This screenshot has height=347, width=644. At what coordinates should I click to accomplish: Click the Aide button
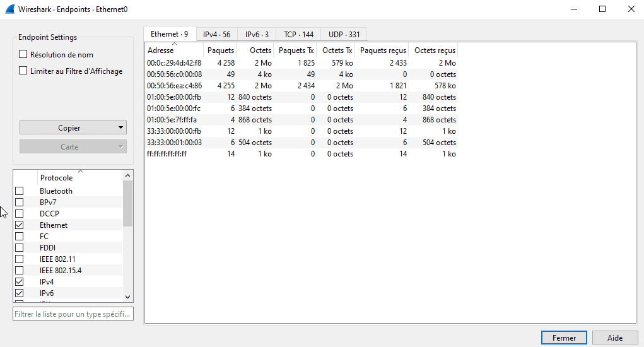pyautogui.click(x=615, y=338)
